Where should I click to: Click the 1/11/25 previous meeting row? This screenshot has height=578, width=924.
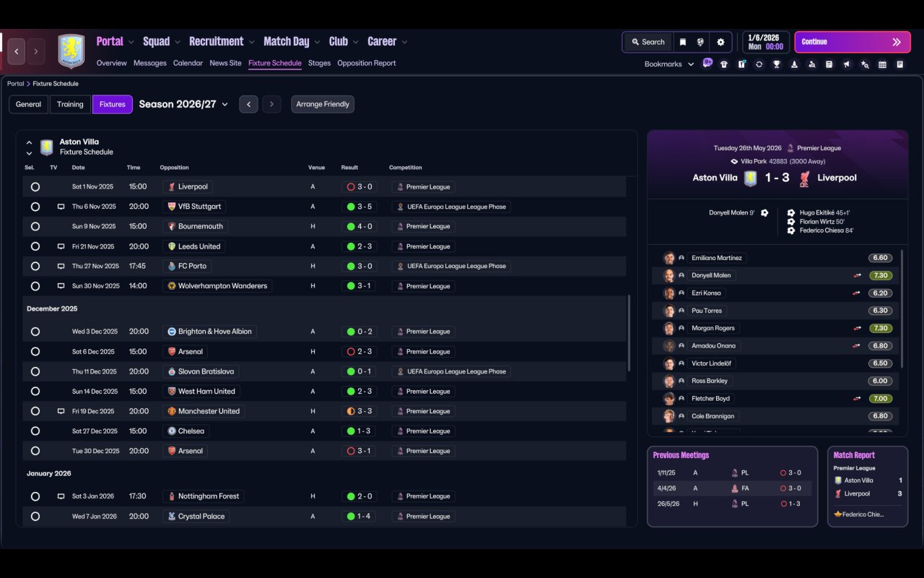pos(732,473)
